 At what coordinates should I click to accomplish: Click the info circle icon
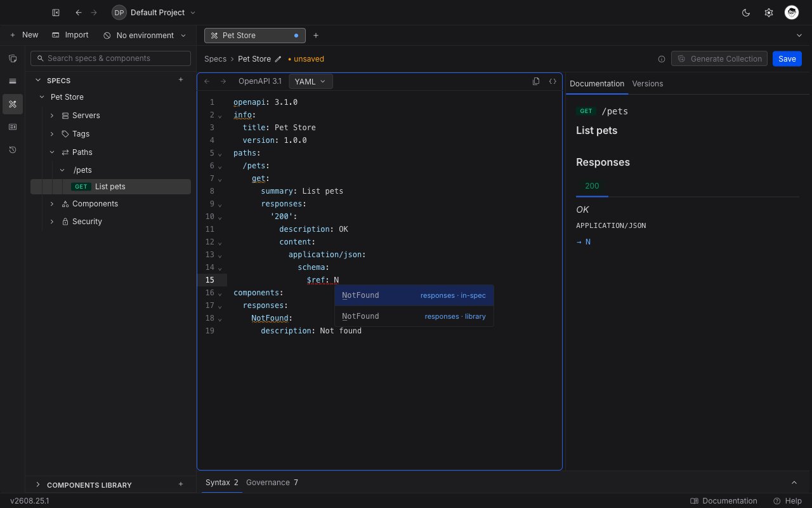click(662, 59)
